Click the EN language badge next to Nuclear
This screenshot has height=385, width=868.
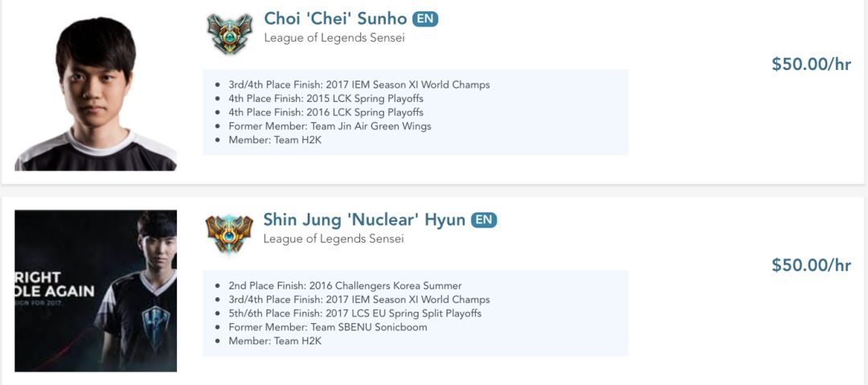(484, 219)
